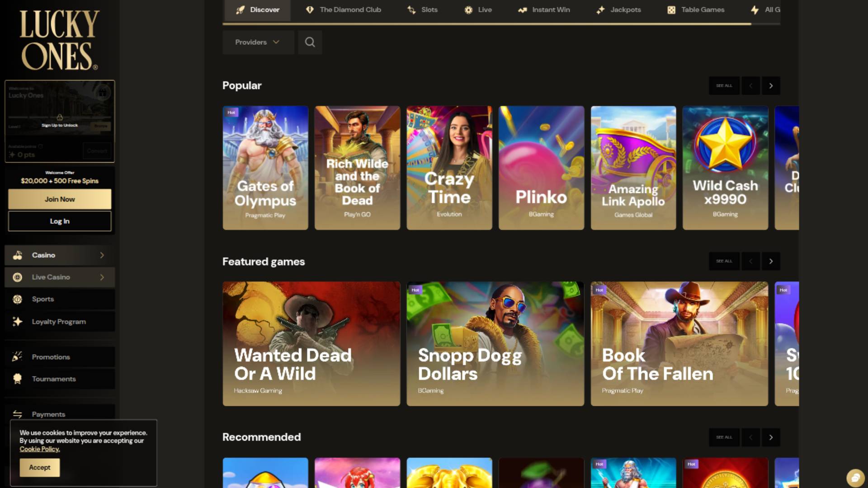868x488 pixels.
Task: Click the Discover rocket icon
Action: (241, 9)
